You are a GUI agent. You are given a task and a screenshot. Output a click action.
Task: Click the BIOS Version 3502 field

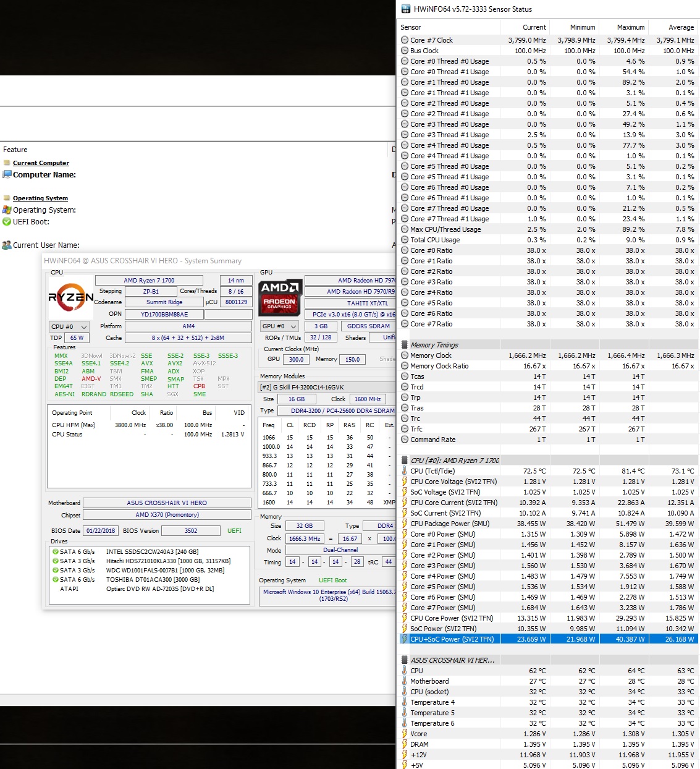pyautogui.click(x=191, y=530)
